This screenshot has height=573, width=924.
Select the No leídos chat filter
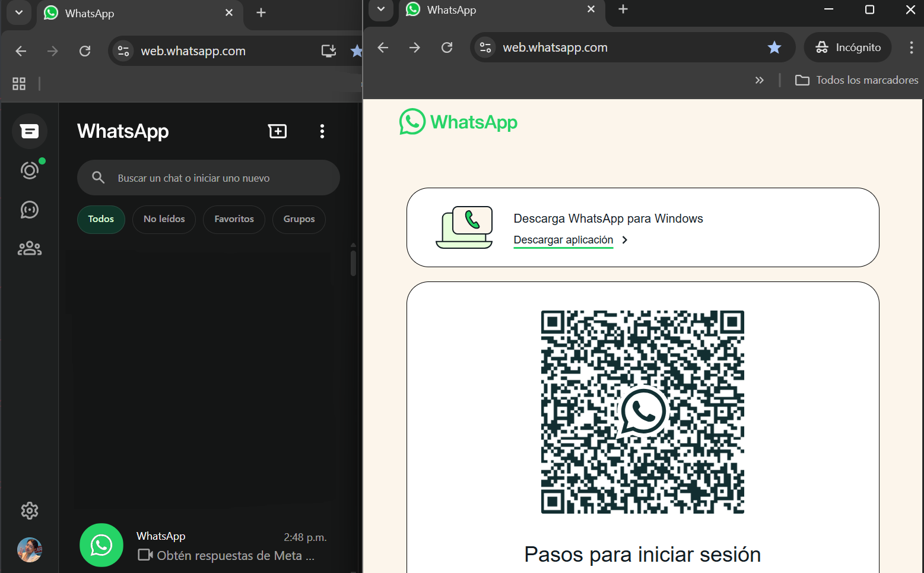[x=164, y=219]
